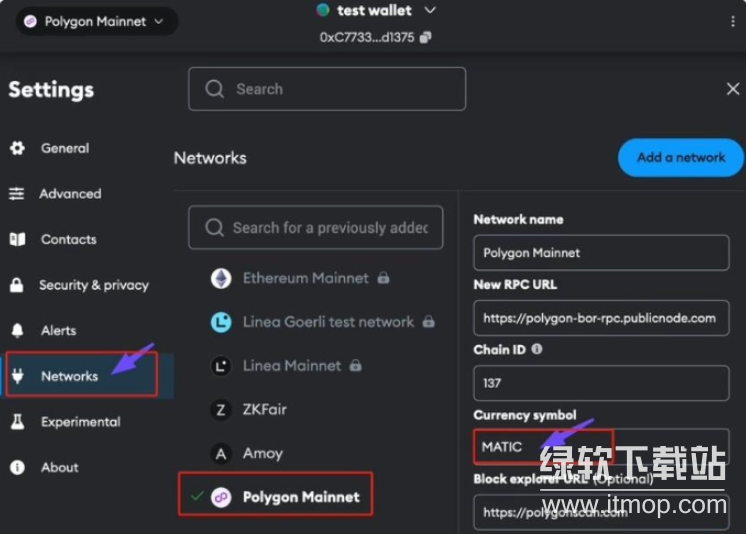746x534 pixels.
Task: Go to Contacts settings
Action: coord(69,239)
